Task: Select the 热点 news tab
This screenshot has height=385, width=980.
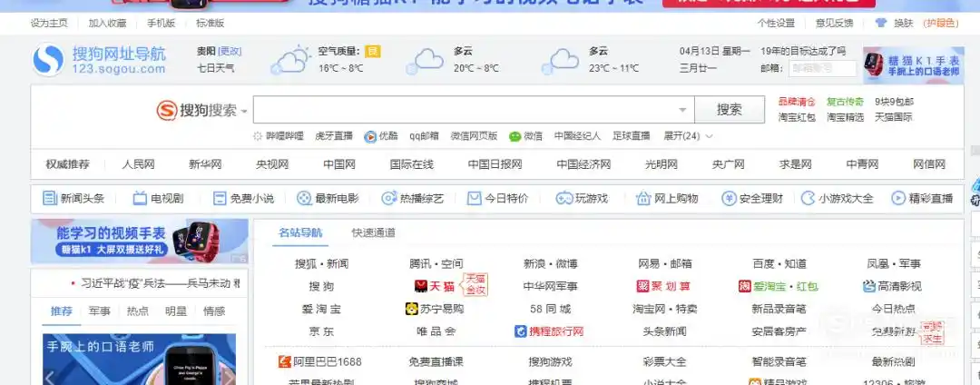Action: click(x=138, y=311)
